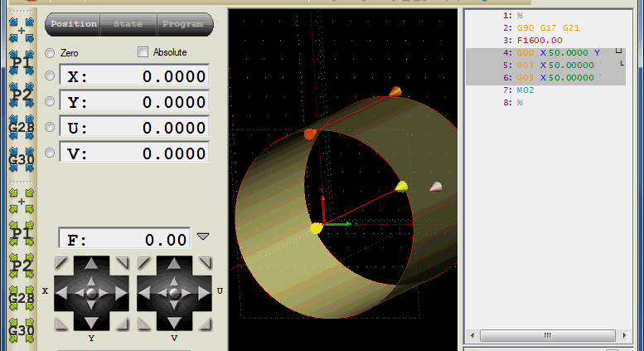Enable the Absolute checkbox
This screenshot has width=644, height=351.
143,52
